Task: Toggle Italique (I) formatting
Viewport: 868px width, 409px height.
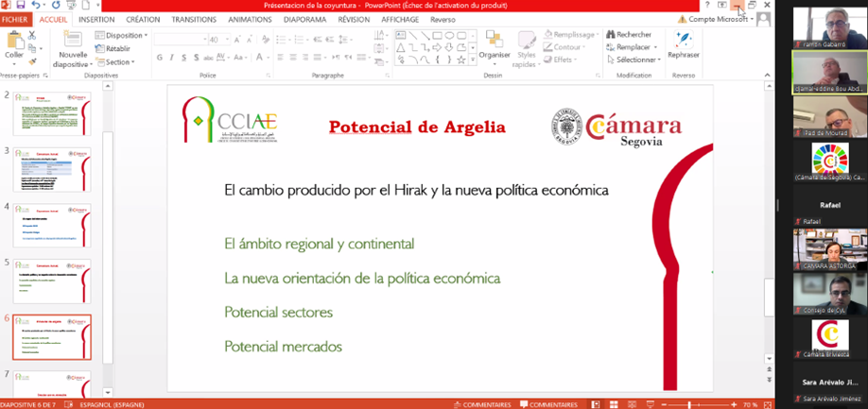Action: [x=172, y=58]
